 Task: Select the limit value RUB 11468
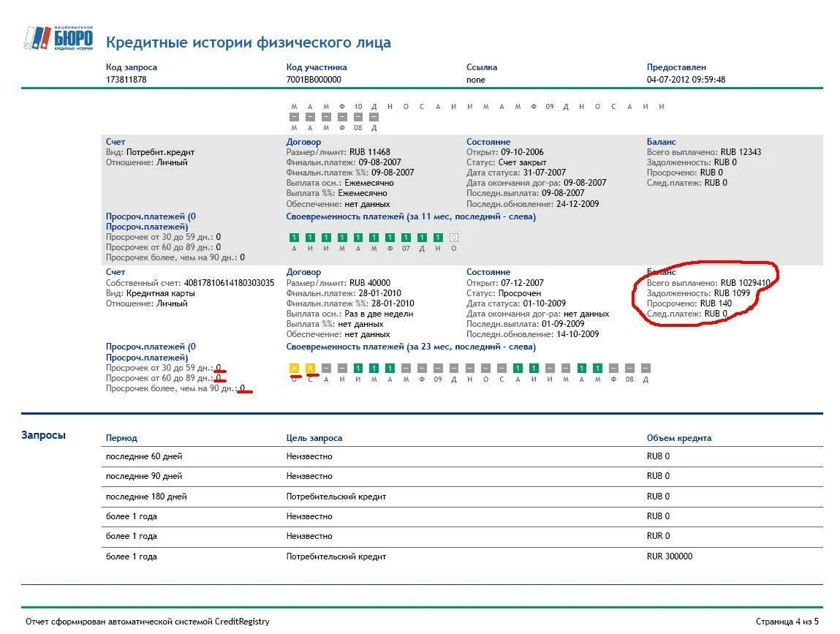(x=370, y=152)
